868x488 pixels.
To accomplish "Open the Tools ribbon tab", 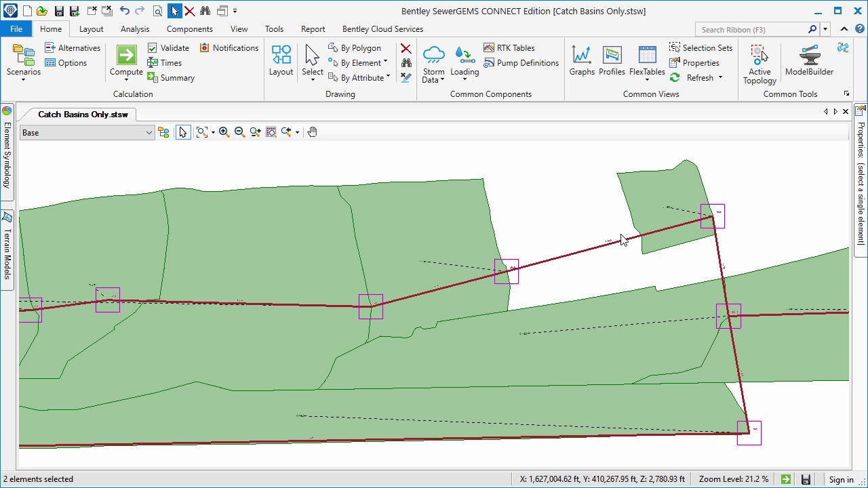I will 274,29.
